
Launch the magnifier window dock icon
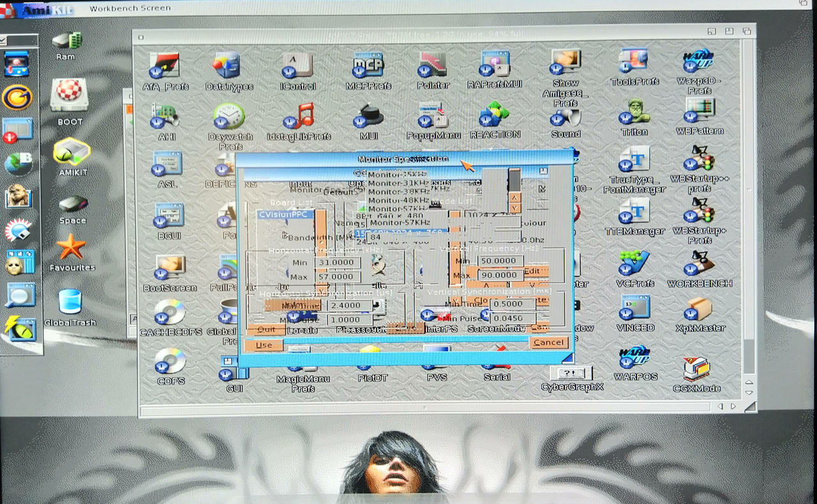pos(20,295)
